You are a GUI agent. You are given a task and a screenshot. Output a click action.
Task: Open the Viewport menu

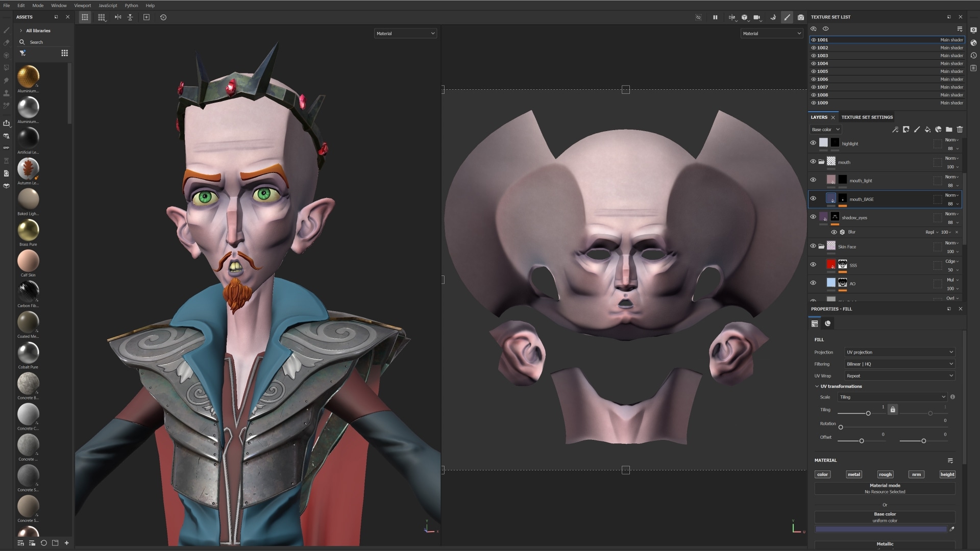83,6
